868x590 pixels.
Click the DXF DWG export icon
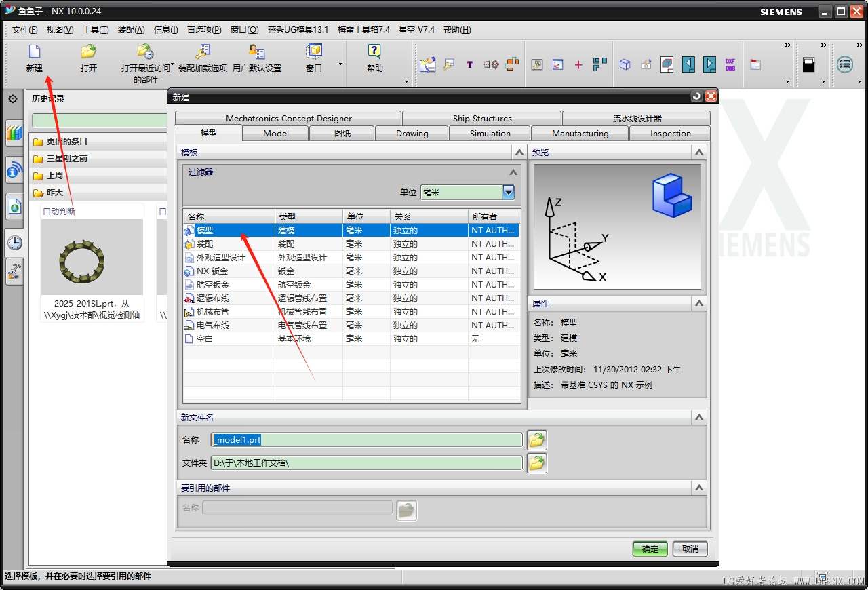[730, 64]
